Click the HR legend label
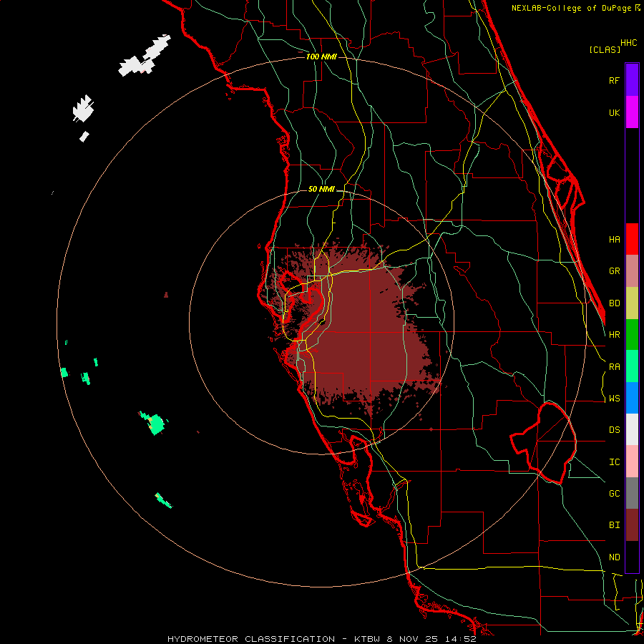Image resolution: width=644 pixels, height=644 pixels. point(614,335)
